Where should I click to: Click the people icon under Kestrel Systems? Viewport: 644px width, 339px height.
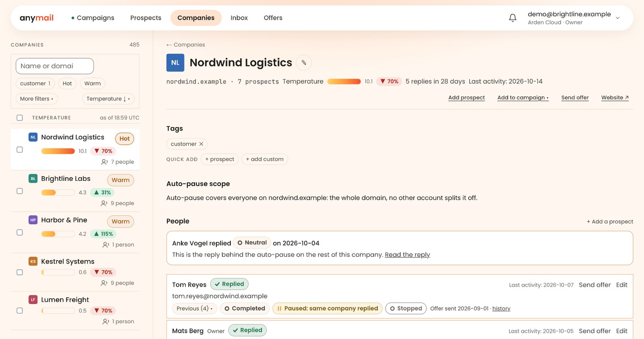104,283
